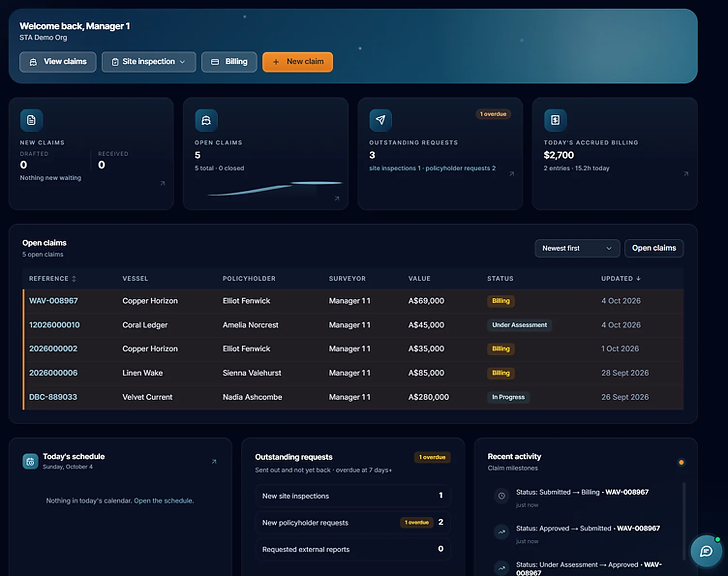Click policyholder Amelia Norcrest
The width and height of the screenshot is (728, 576).
point(250,325)
